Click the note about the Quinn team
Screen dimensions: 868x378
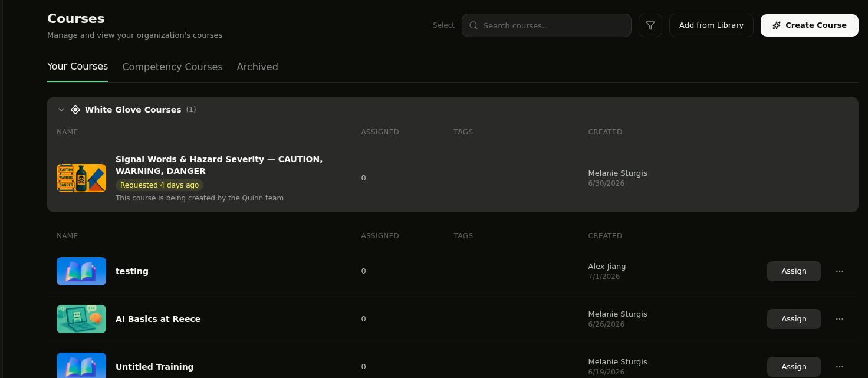(199, 198)
